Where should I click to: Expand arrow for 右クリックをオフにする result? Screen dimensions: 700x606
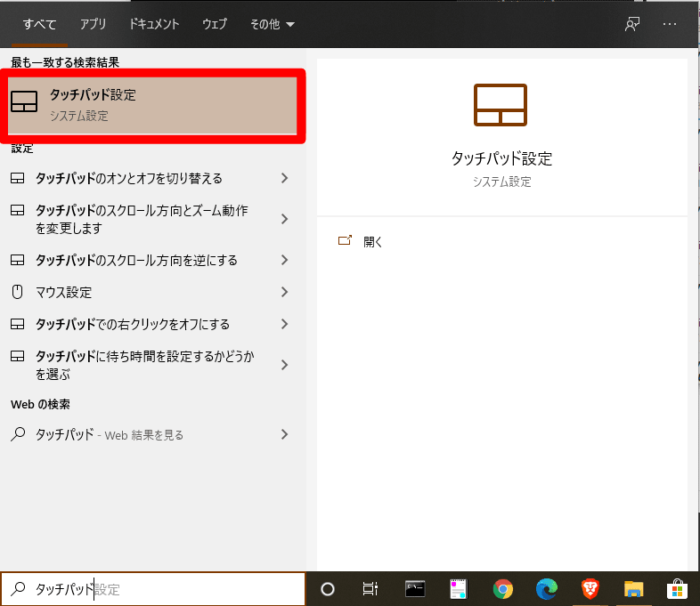(284, 324)
